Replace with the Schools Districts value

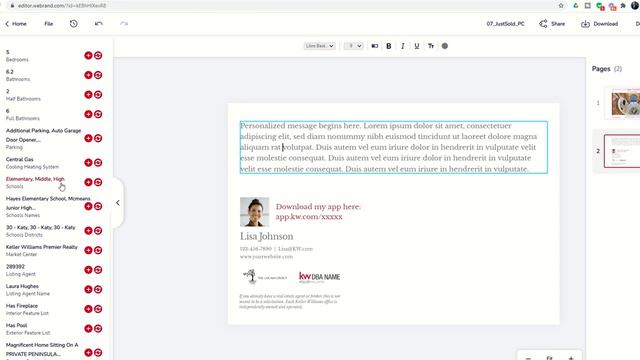pyautogui.click(x=98, y=231)
